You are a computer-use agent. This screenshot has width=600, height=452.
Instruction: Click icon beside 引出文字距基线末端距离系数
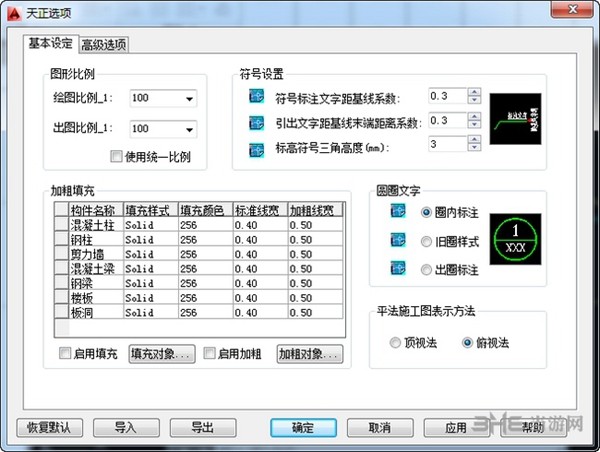[256, 123]
